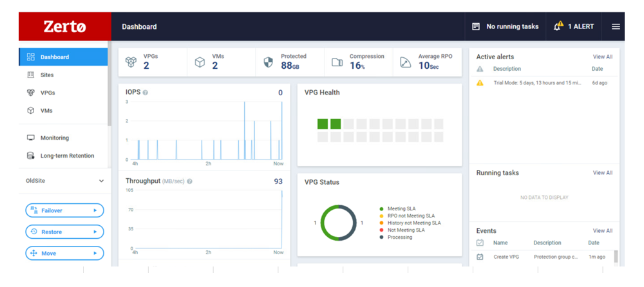The height and width of the screenshot is (287, 644).
Task: Open the No running tasks panel
Action: [505, 26]
